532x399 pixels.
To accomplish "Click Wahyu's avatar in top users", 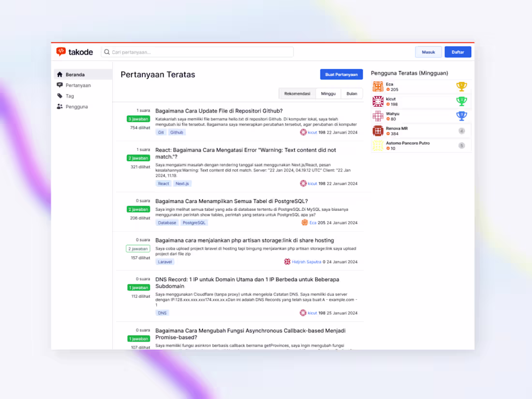I will 378,116.
